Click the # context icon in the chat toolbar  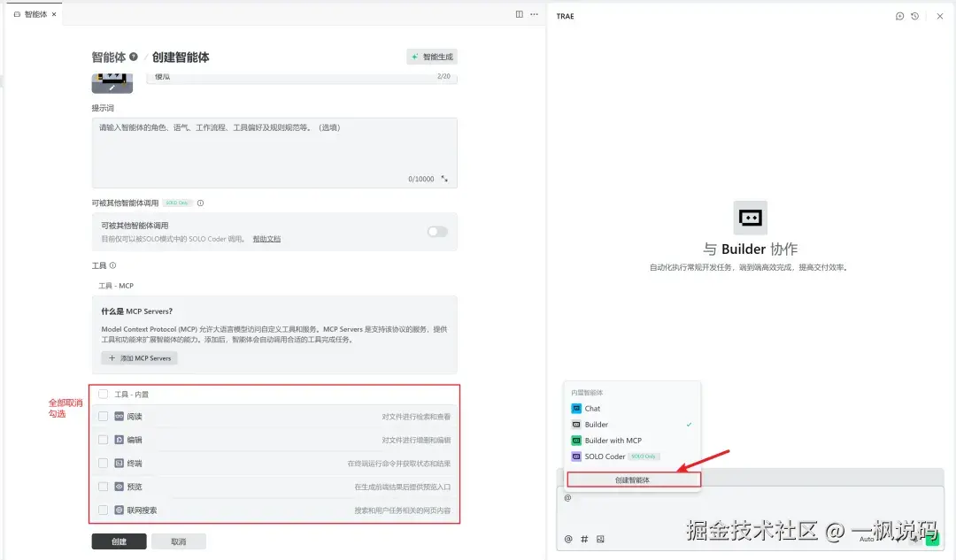584,539
